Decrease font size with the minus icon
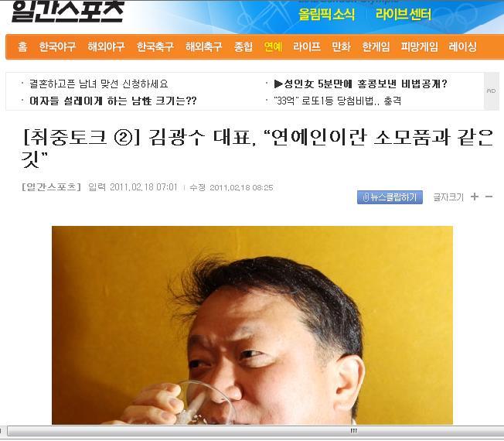 489,197
